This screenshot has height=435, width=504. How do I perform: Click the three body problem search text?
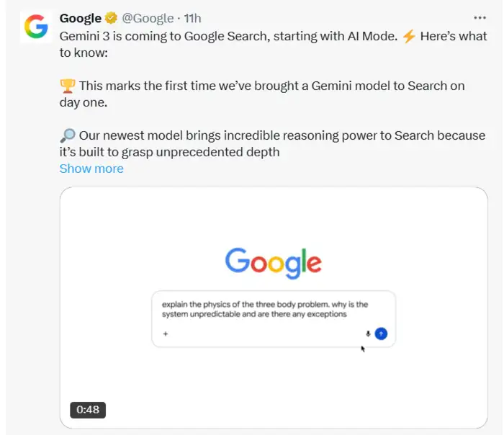[x=265, y=309]
